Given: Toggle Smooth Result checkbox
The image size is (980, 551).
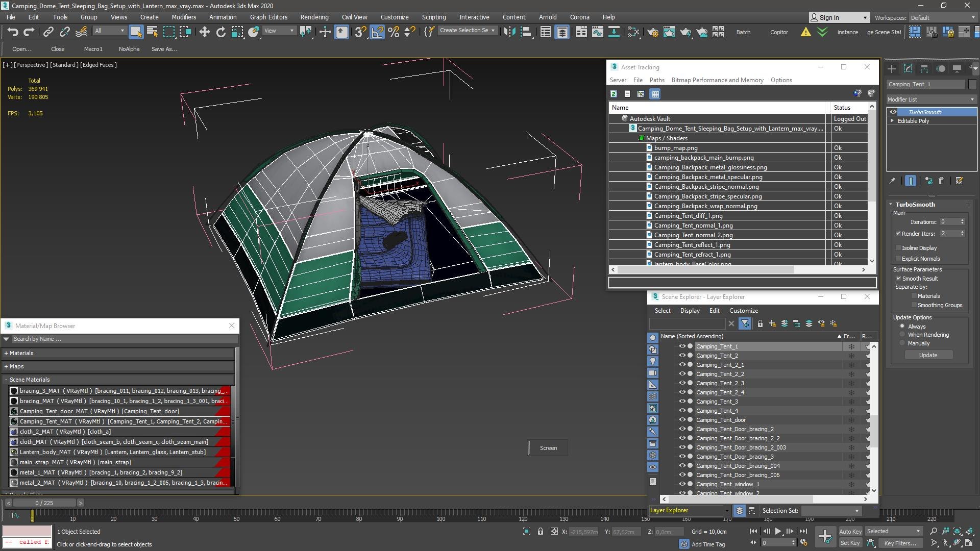Looking at the screenshot, I should click(898, 279).
